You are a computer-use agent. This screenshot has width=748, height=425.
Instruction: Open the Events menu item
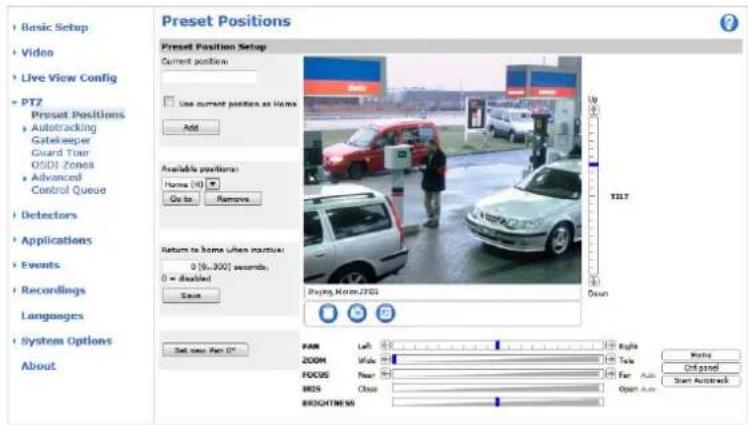pyautogui.click(x=41, y=265)
